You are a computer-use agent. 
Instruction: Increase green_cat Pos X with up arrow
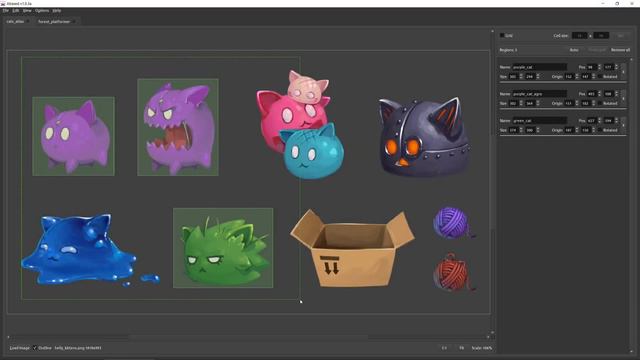[599, 119]
